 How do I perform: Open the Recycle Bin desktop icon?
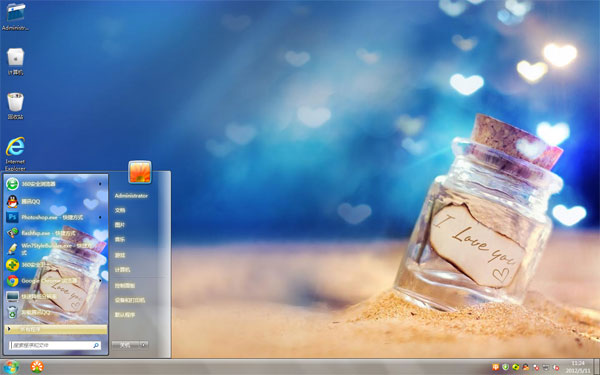[15, 106]
